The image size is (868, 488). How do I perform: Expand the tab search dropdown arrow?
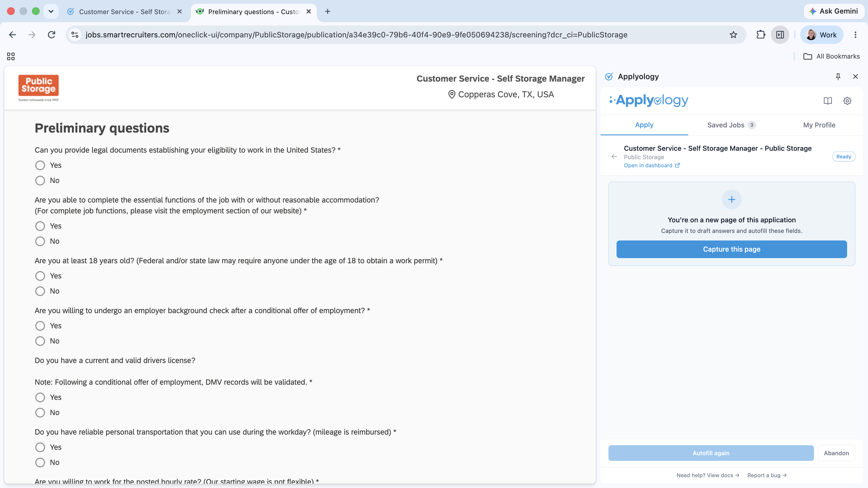51,11
